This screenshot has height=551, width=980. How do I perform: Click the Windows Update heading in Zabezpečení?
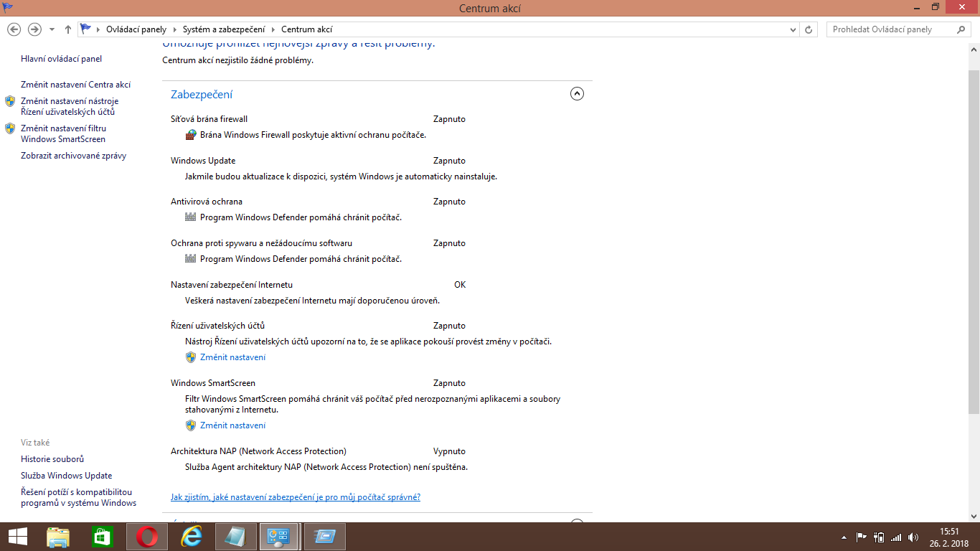203,161
